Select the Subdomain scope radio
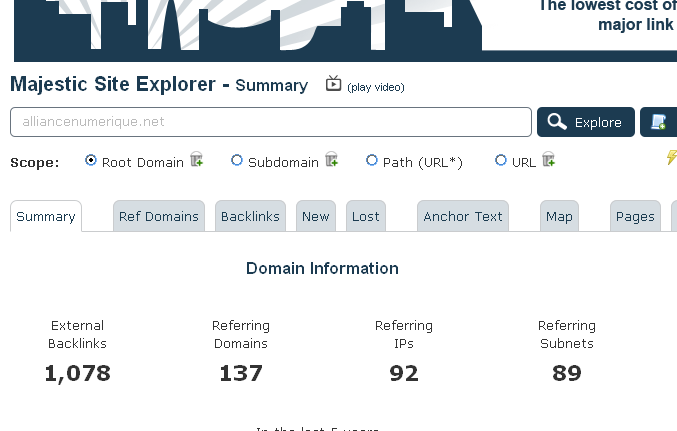This screenshot has height=431, width=677. pos(237,160)
